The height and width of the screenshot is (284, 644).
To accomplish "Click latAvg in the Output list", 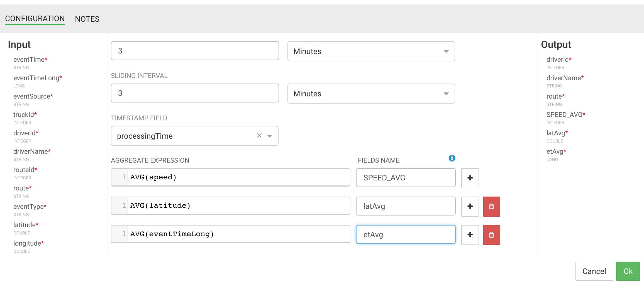I will (x=557, y=133).
